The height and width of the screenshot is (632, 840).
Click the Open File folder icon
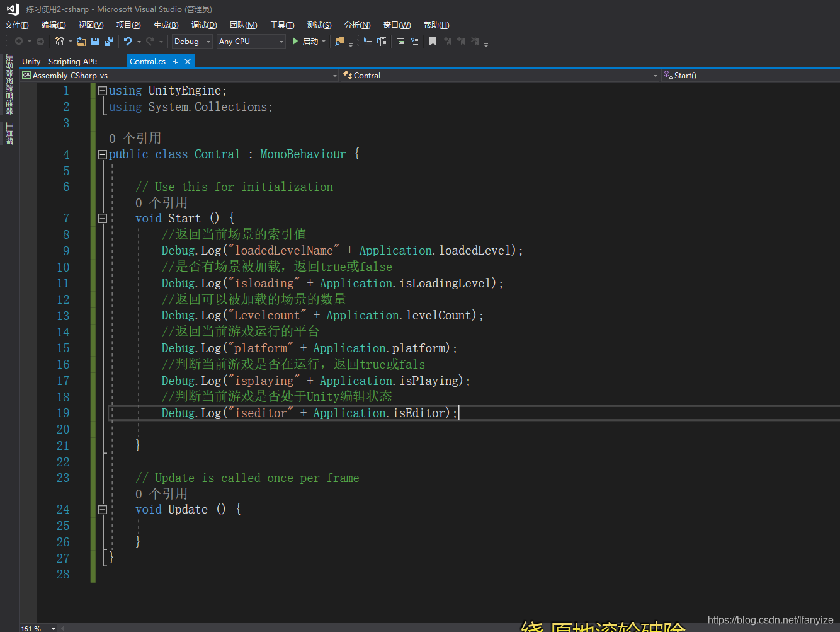pos(81,42)
